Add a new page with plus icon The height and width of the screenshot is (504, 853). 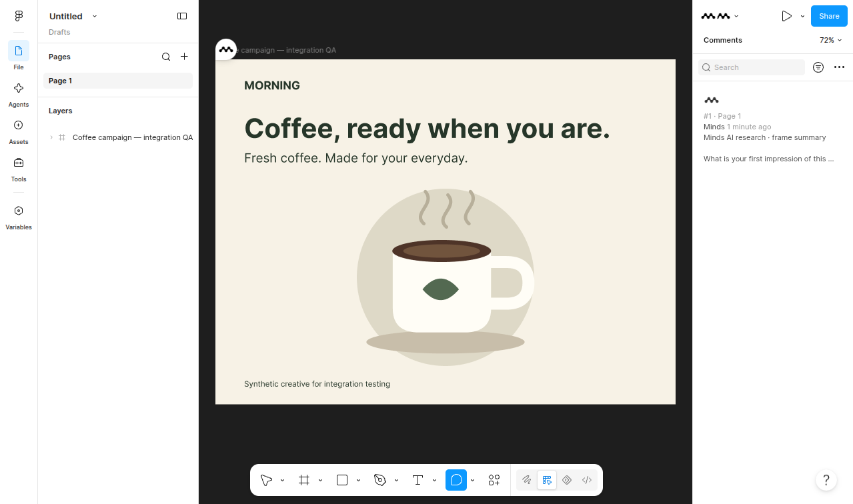[x=185, y=57]
